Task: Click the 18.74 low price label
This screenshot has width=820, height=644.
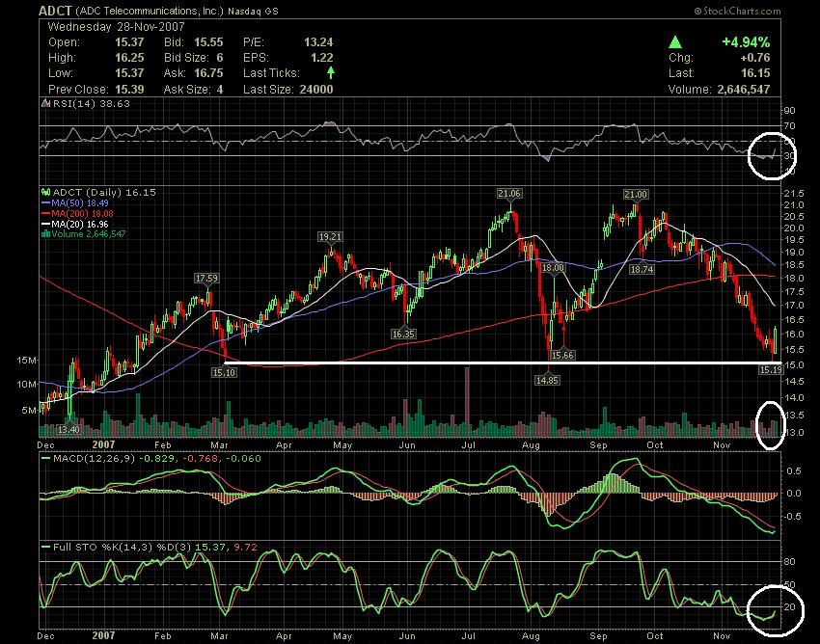Action: (x=642, y=269)
